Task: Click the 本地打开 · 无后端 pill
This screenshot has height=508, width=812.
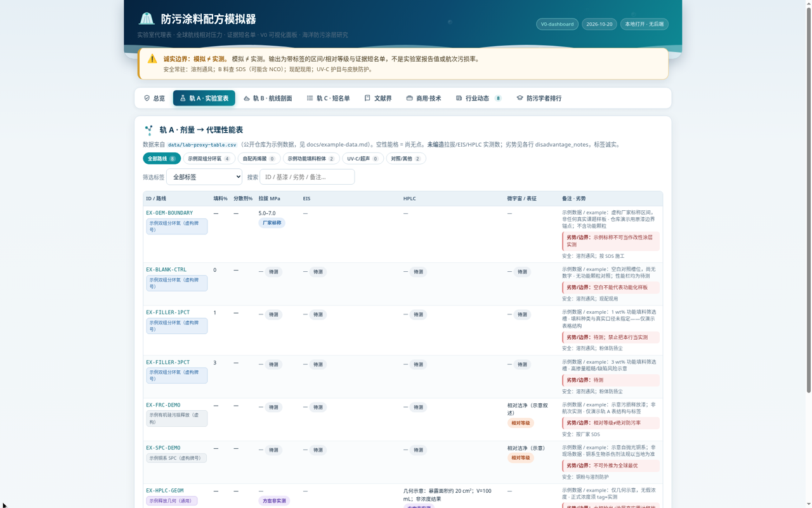Action: pyautogui.click(x=645, y=24)
